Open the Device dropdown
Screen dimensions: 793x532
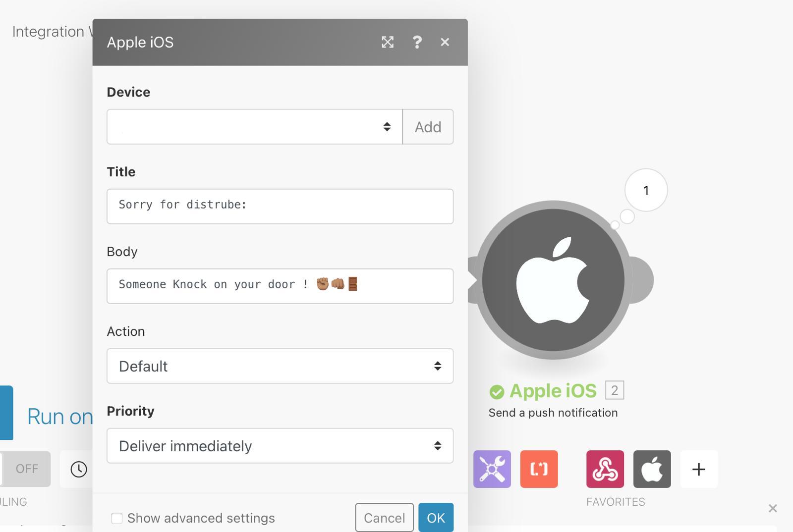[x=255, y=127]
